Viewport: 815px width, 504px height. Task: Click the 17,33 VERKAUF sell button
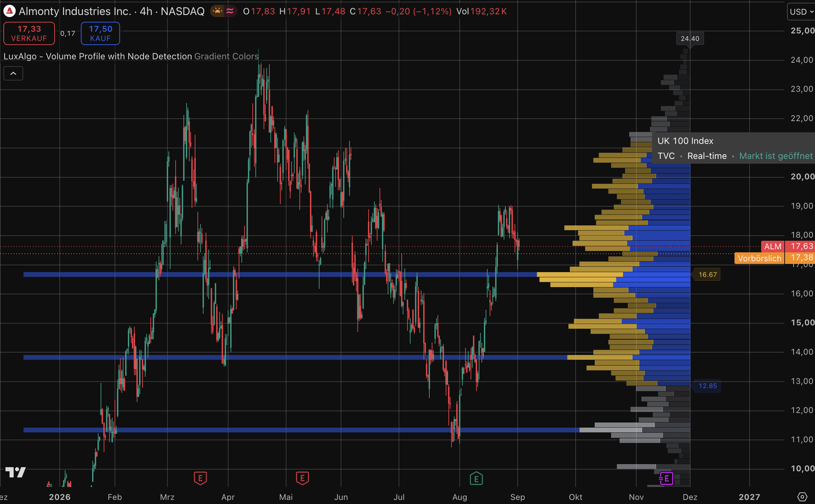(x=29, y=33)
